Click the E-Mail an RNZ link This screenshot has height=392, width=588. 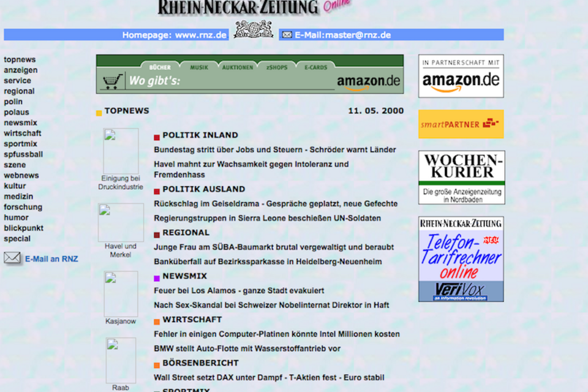51,259
